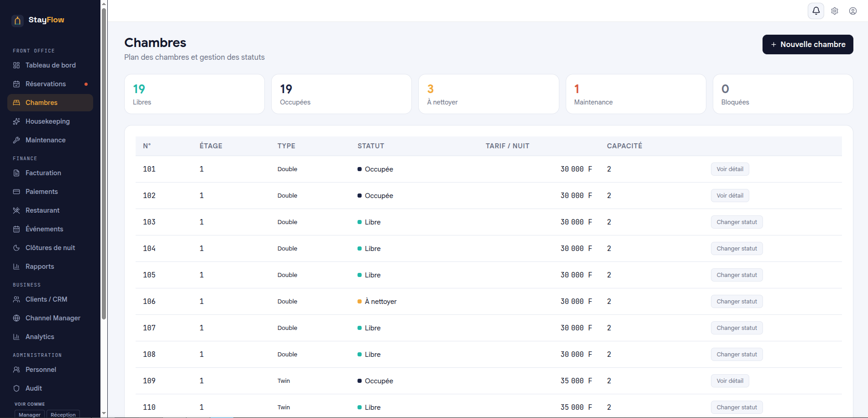Click the STATUT column header
Viewport: 868px width, 418px height.
tap(371, 146)
